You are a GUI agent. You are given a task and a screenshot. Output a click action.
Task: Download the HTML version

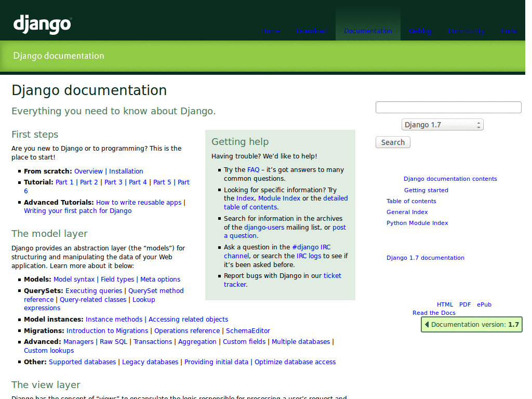tap(445, 304)
